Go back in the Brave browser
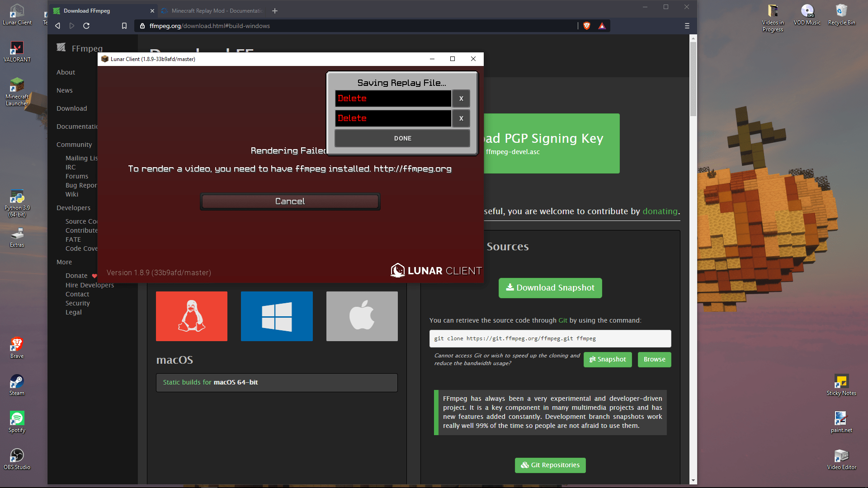The width and height of the screenshot is (868, 488). (57, 26)
